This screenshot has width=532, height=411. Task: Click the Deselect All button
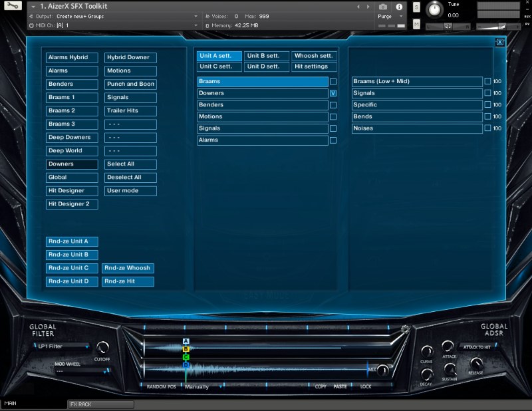coord(130,178)
